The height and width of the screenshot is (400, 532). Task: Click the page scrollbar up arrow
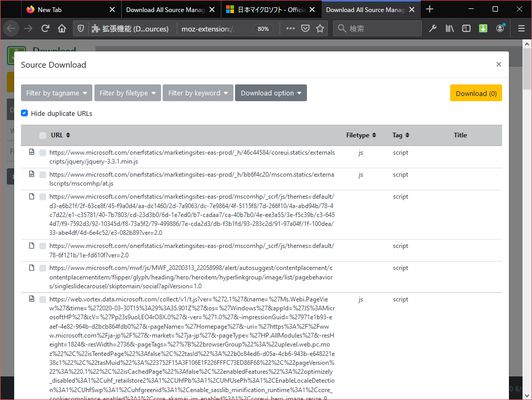527,44
